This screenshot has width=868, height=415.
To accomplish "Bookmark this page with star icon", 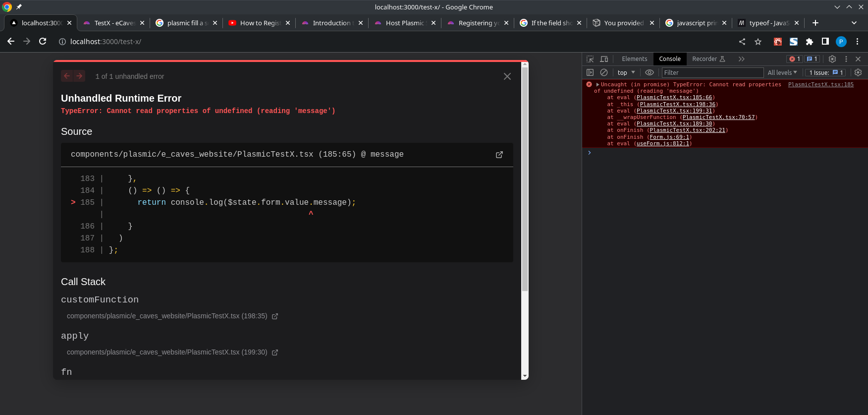I will click(x=758, y=42).
